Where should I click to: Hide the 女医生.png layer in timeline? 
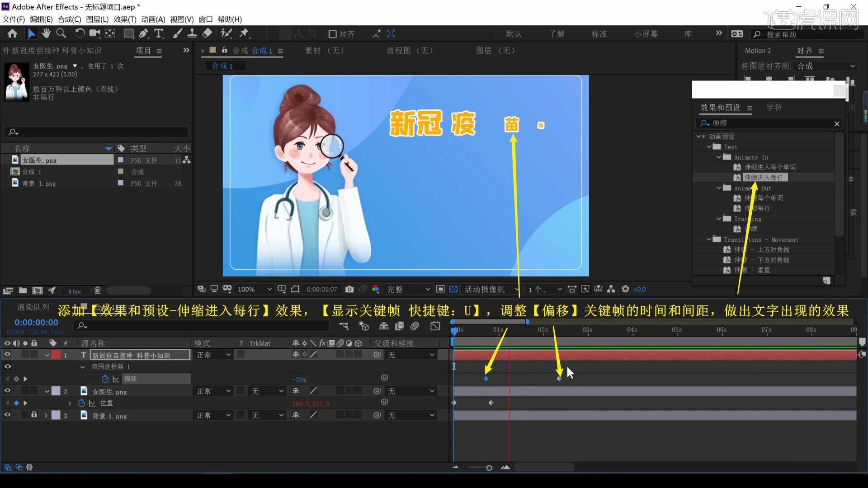[x=7, y=391]
